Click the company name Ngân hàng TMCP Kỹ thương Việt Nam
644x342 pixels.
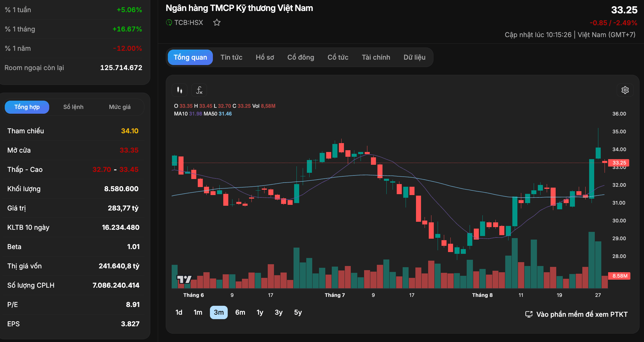(x=239, y=8)
